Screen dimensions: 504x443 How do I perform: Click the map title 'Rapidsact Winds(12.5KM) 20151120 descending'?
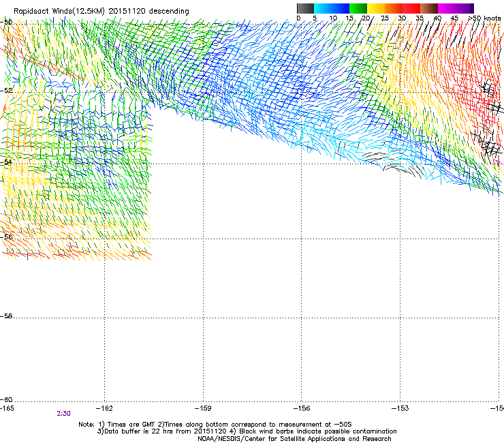(101, 11)
